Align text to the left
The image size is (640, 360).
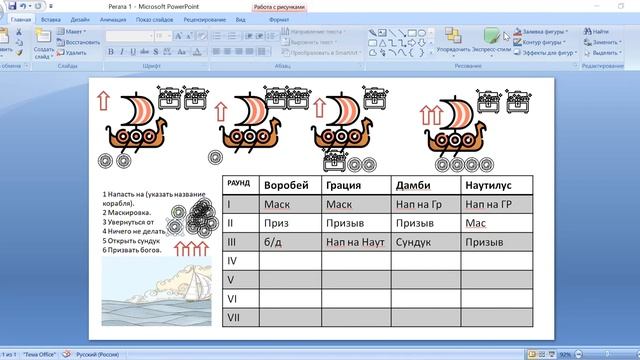tap(216, 51)
